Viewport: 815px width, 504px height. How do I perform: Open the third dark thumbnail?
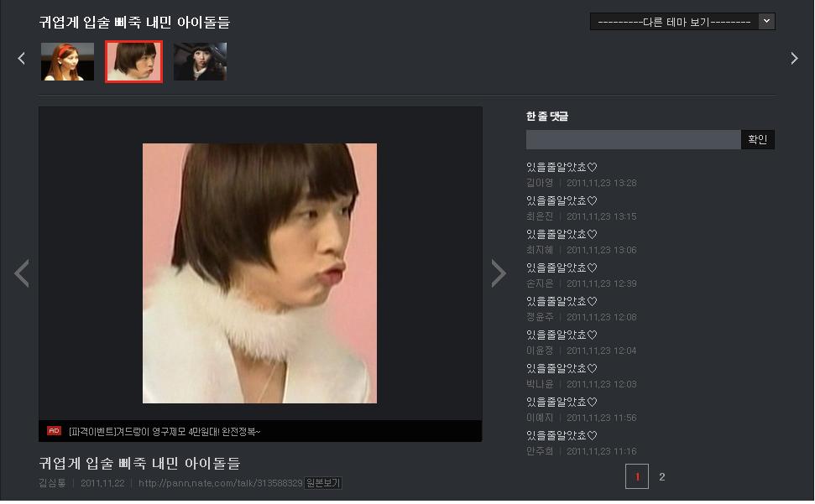tap(200, 62)
